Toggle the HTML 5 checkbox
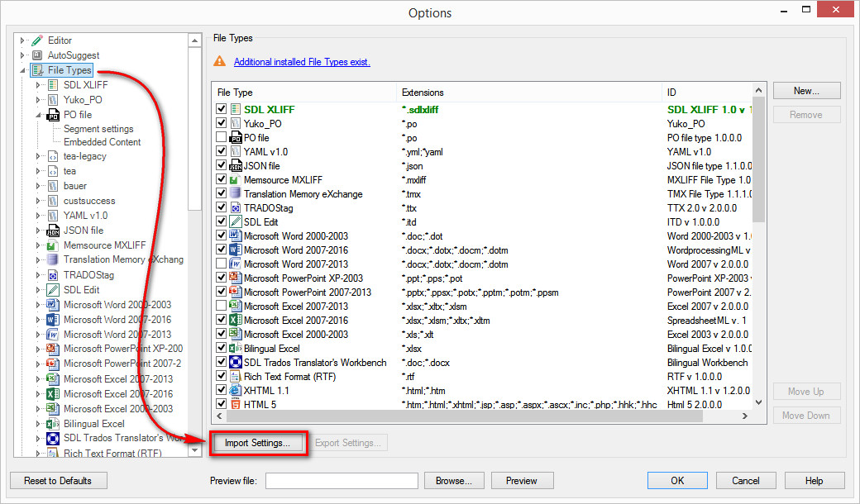860x504 pixels. pyautogui.click(x=221, y=404)
